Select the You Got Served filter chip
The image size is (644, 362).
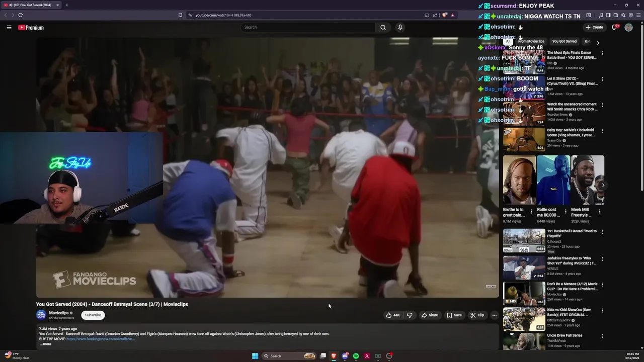[564, 41]
